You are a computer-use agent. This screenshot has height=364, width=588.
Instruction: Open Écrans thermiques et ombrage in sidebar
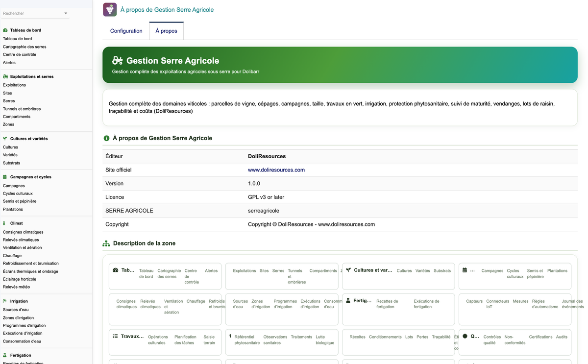pos(30,271)
